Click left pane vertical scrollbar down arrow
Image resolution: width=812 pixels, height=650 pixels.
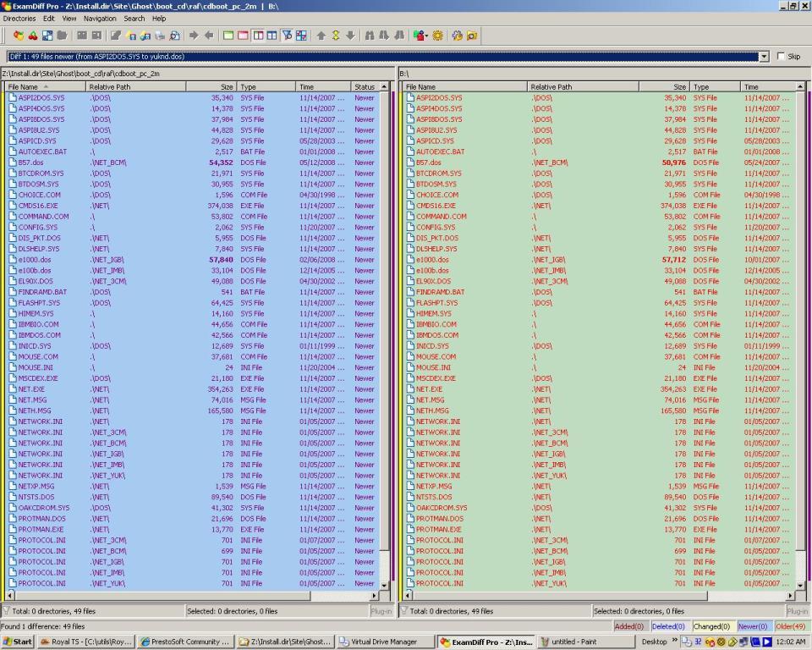click(384, 585)
